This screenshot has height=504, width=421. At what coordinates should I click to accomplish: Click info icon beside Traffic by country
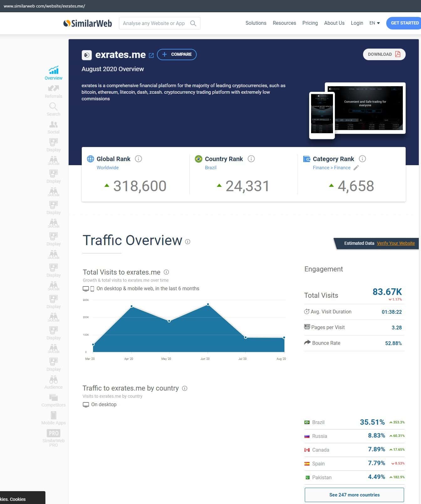[x=185, y=388]
